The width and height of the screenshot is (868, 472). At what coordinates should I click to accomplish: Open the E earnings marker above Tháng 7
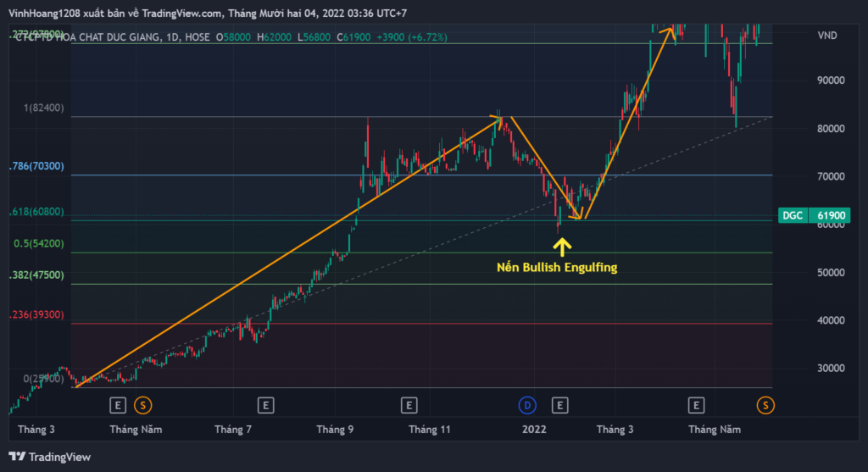pyautogui.click(x=265, y=406)
